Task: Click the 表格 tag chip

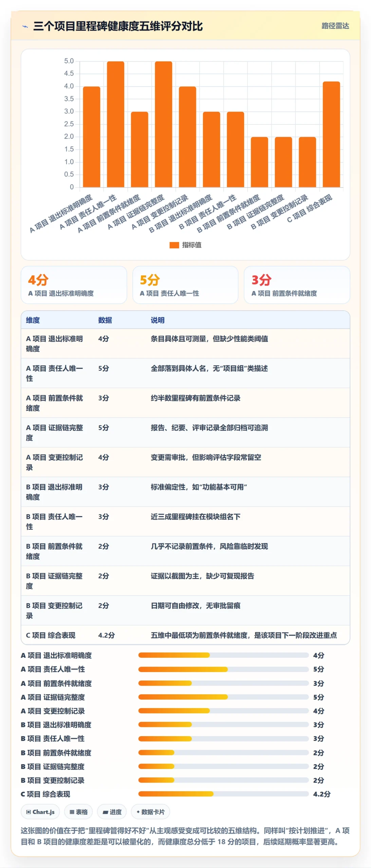Action: [78, 812]
